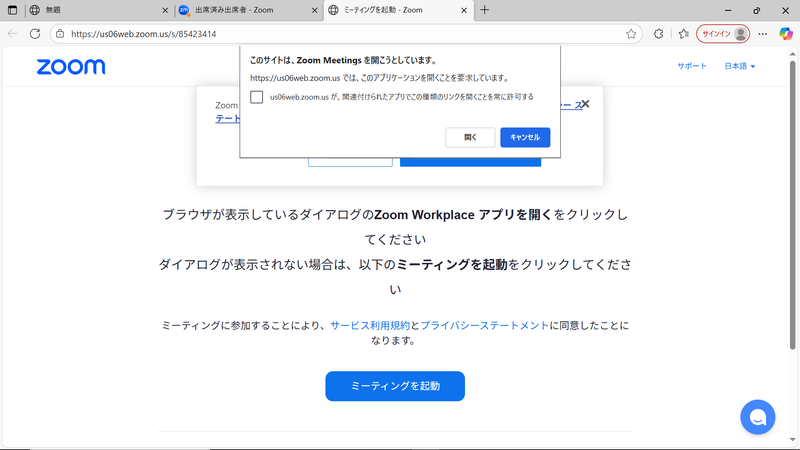Switch to the 無題 tab

click(x=97, y=10)
